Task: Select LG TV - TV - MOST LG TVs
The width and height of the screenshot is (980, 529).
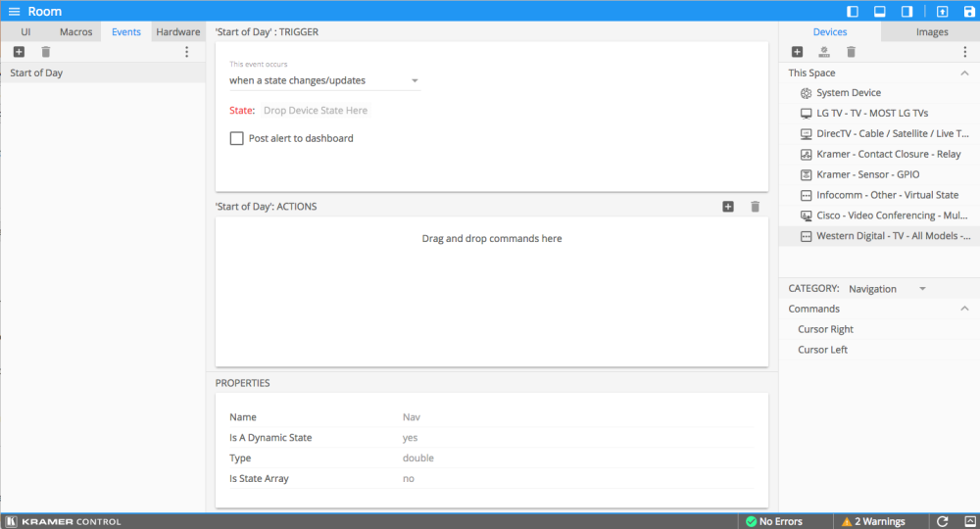Action: click(879, 113)
